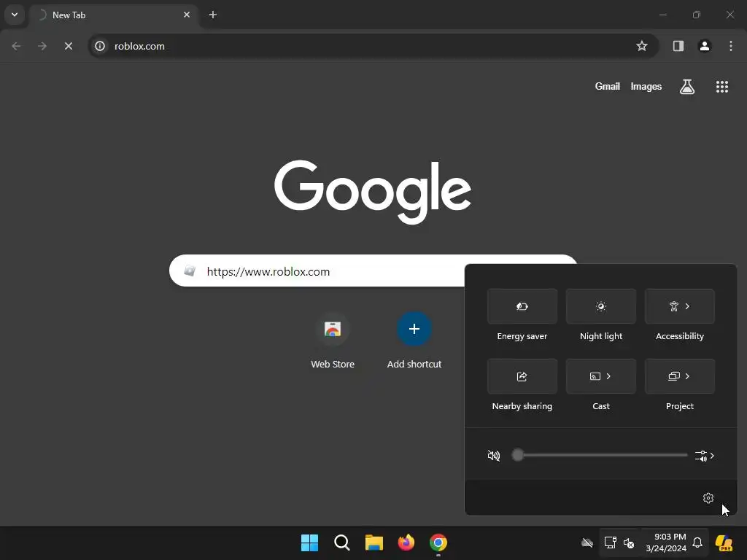Toggle the Energy saver quick setting

pyautogui.click(x=522, y=306)
